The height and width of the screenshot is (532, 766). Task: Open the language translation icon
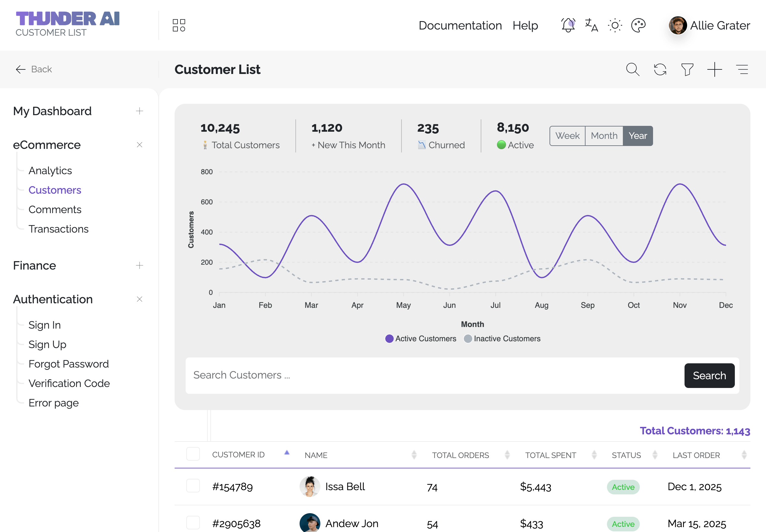point(591,25)
